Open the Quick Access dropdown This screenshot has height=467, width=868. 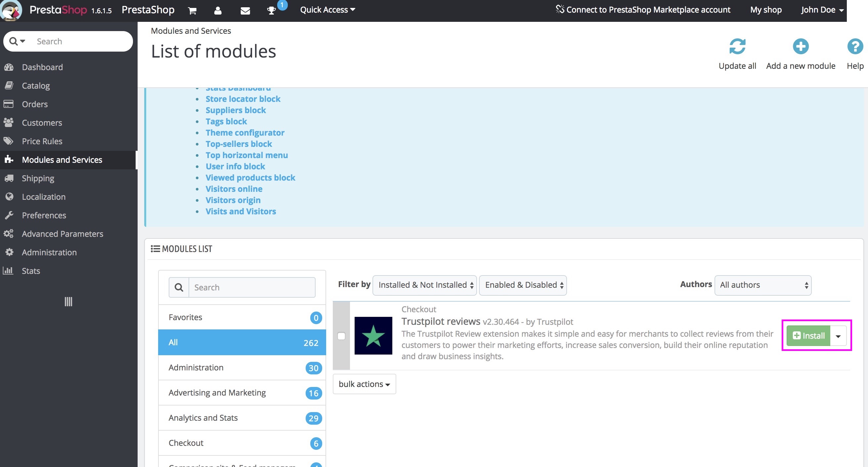point(327,10)
